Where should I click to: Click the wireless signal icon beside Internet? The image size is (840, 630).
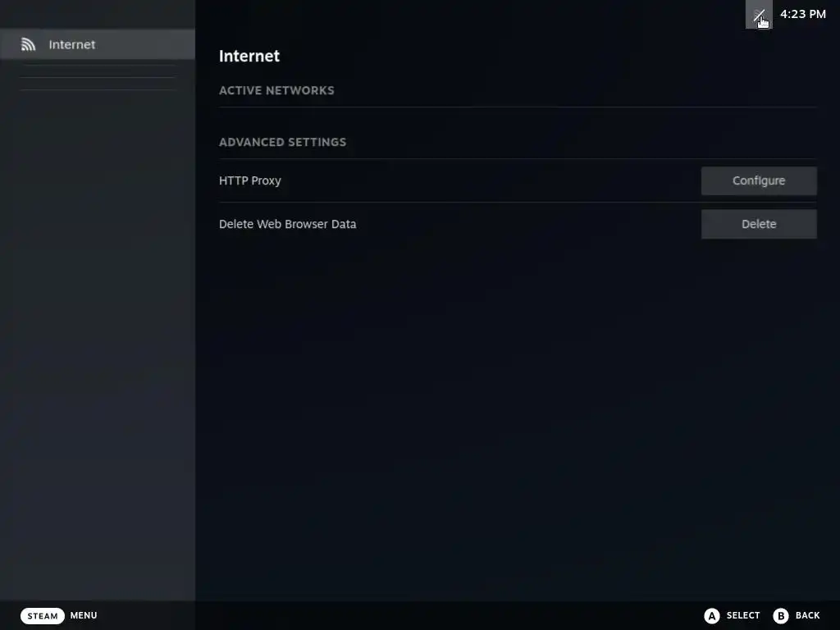(29, 44)
